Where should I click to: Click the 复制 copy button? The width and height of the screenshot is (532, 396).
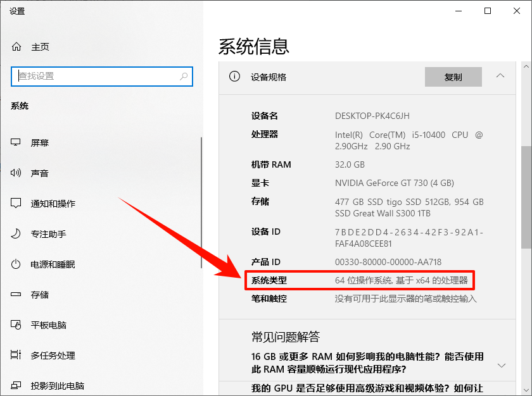pos(453,77)
